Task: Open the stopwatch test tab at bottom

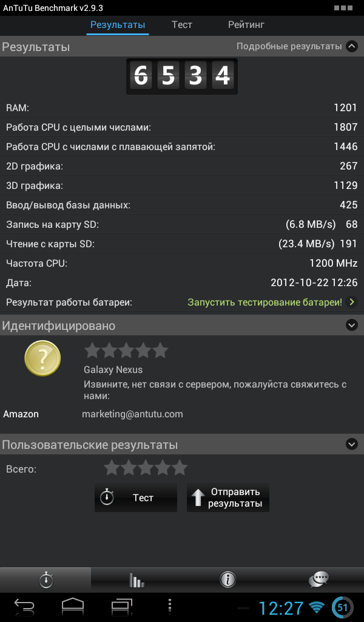Action: 45,579
